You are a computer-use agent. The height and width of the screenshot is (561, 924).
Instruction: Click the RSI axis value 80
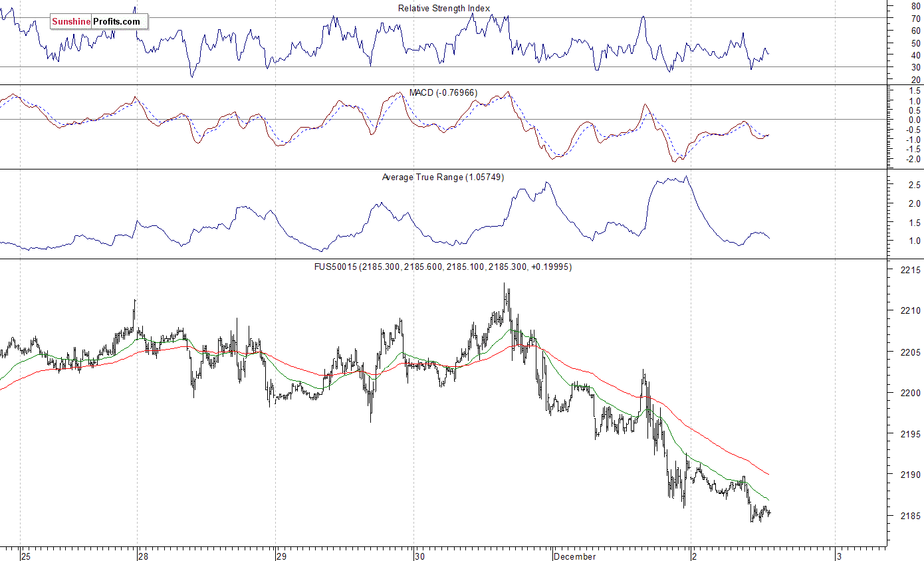coord(916,6)
